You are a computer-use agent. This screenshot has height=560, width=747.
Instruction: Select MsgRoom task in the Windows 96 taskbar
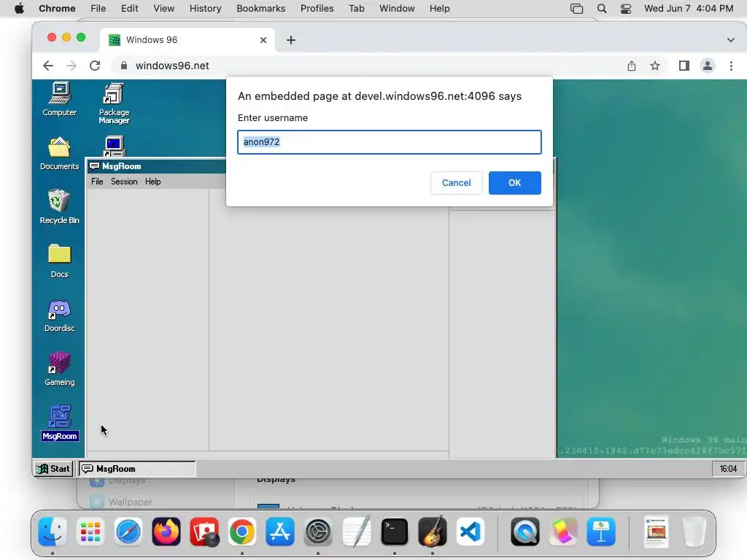tap(137, 469)
